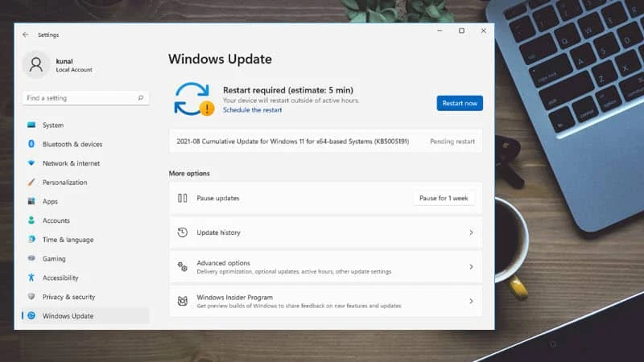644x362 pixels.
Task: Click the System monitor icon
Action: click(x=31, y=125)
